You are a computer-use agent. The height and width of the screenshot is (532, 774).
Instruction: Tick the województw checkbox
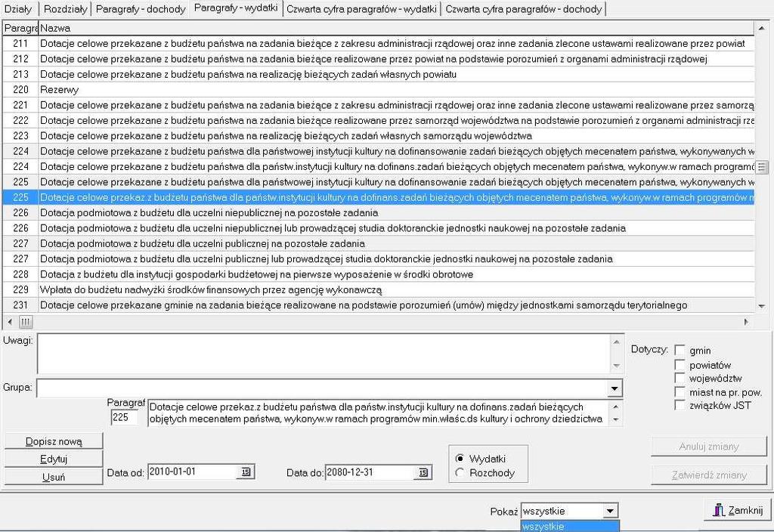[x=680, y=379]
